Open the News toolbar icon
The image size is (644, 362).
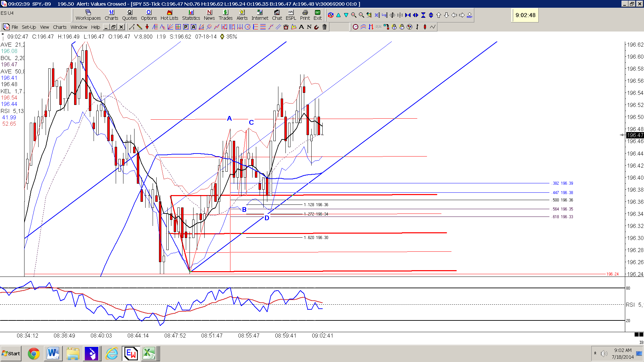click(209, 15)
